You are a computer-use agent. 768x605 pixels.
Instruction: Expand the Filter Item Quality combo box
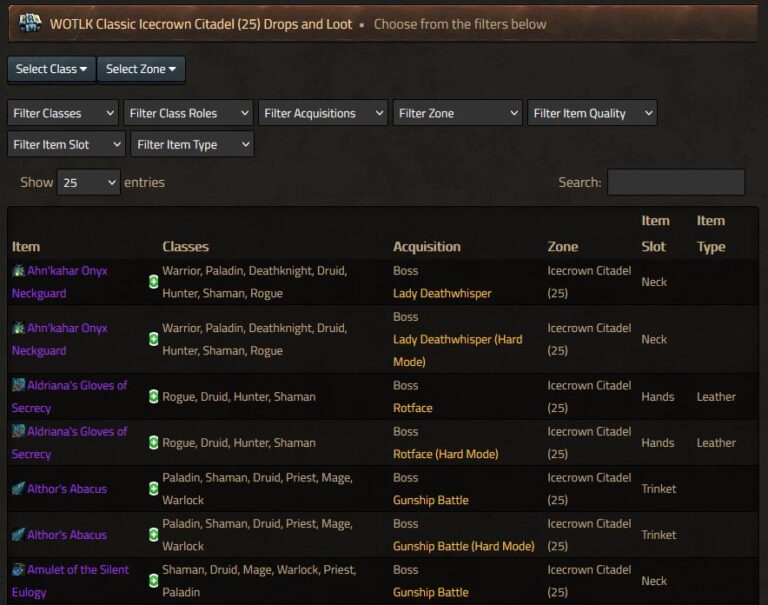[593, 113]
